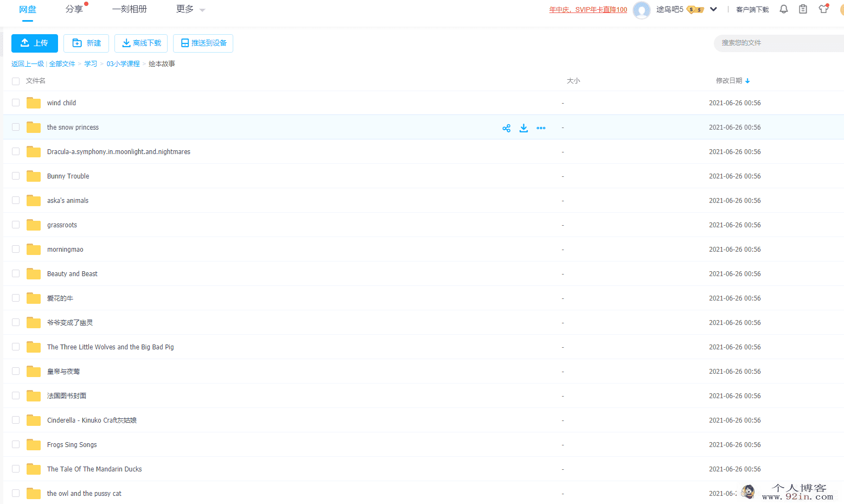Image resolution: width=844 pixels, height=504 pixels.
Task: Click Bunny Trouble folder icon
Action: (x=34, y=176)
